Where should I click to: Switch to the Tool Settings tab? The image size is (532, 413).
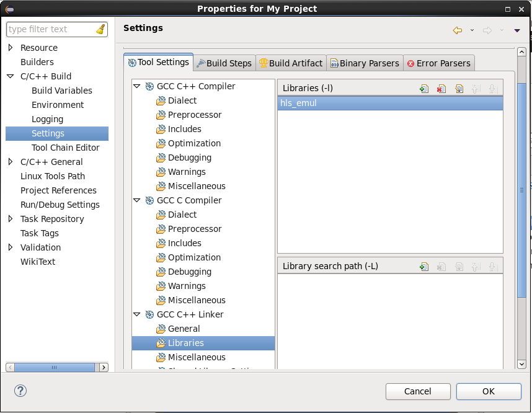[x=159, y=62]
